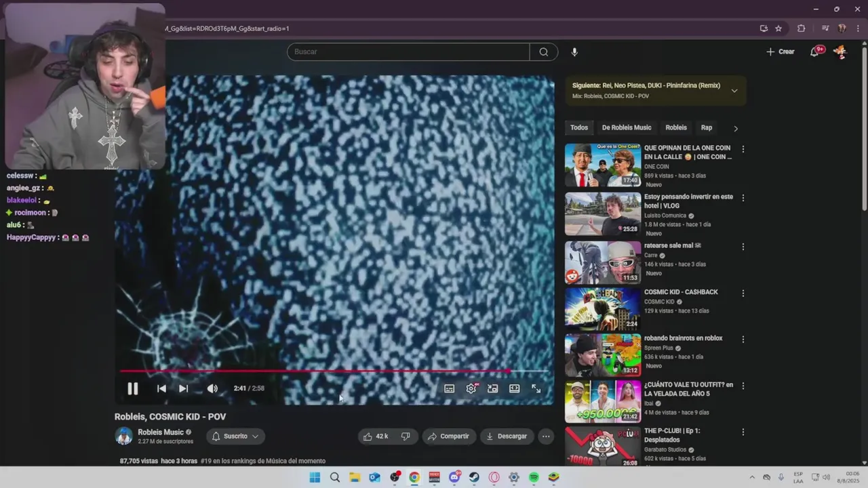
Task: Open more actions next to Descargar
Action: (x=546, y=436)
